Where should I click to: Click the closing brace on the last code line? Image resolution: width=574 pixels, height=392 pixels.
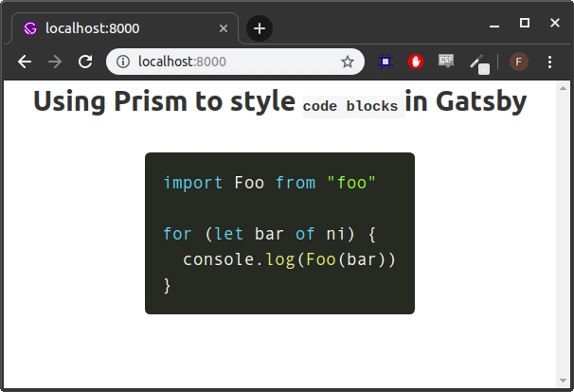(167, 285)
